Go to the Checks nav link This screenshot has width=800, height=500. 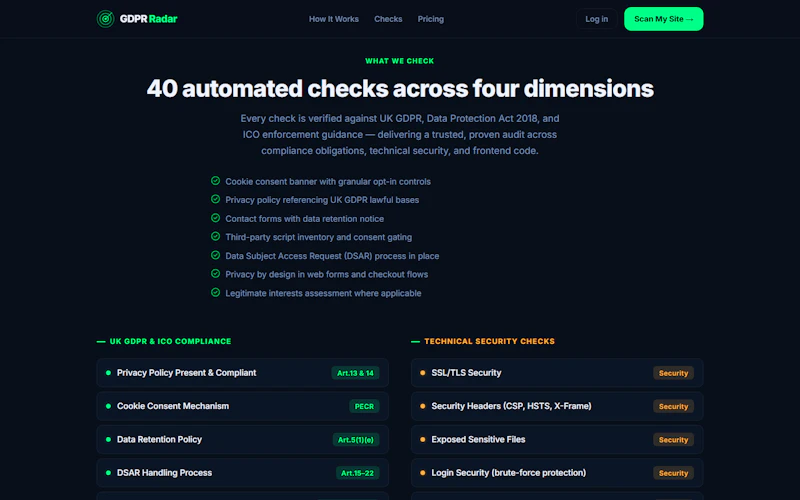point(388,19)
